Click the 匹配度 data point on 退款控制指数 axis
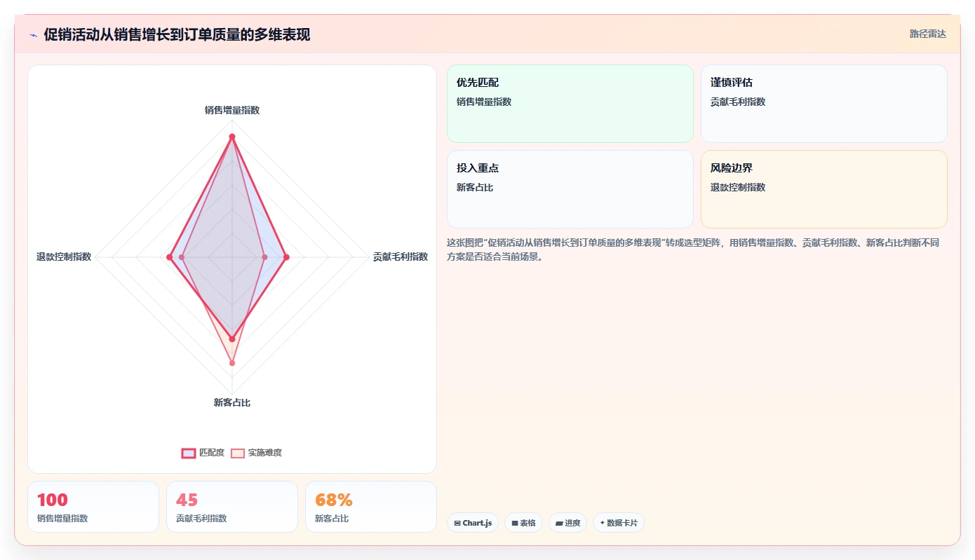The width and height of the screenshot is (975, 560). pos(169,257)
